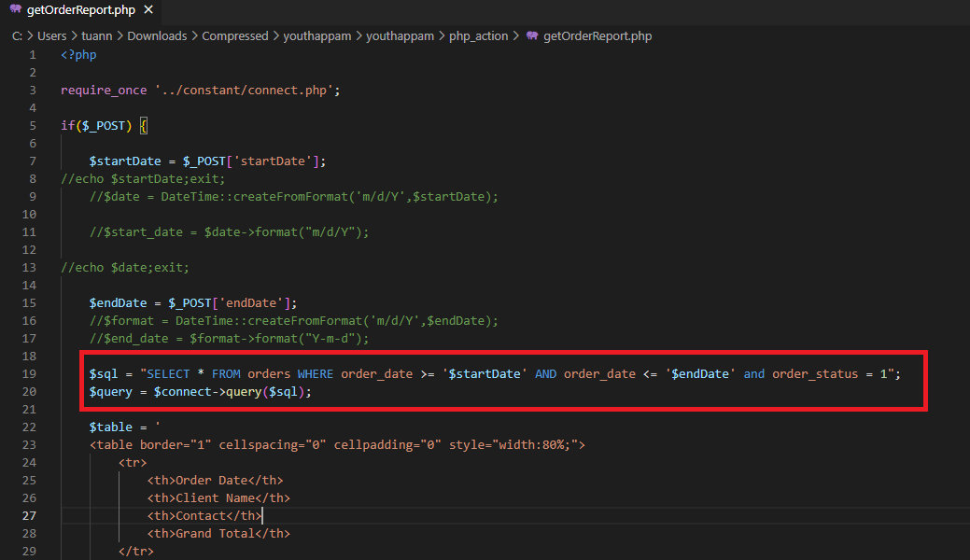Open the tuann breadcrumb folder
Image resolution: width=970 pixels, height=560 pixels.
[97, 35]
